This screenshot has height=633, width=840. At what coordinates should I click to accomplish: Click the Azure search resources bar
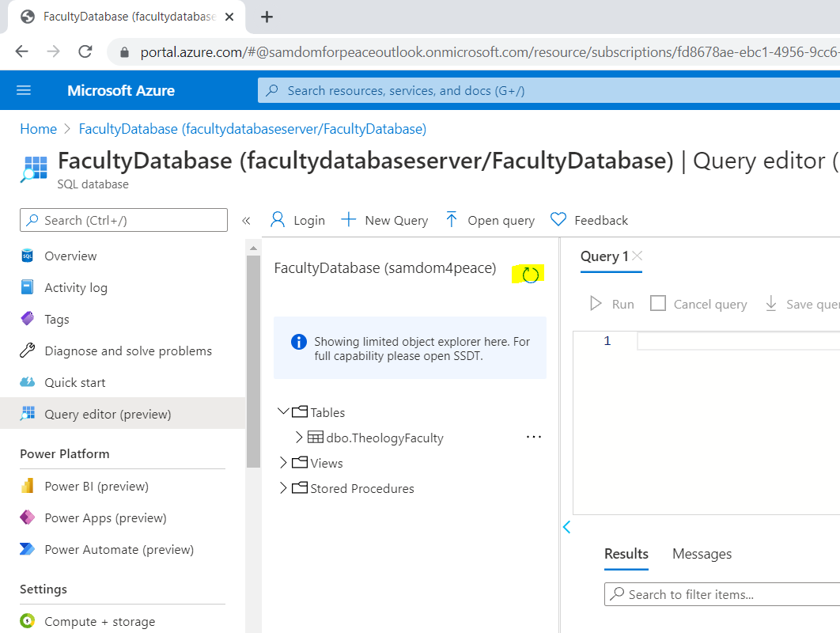[x=549, y=90]
